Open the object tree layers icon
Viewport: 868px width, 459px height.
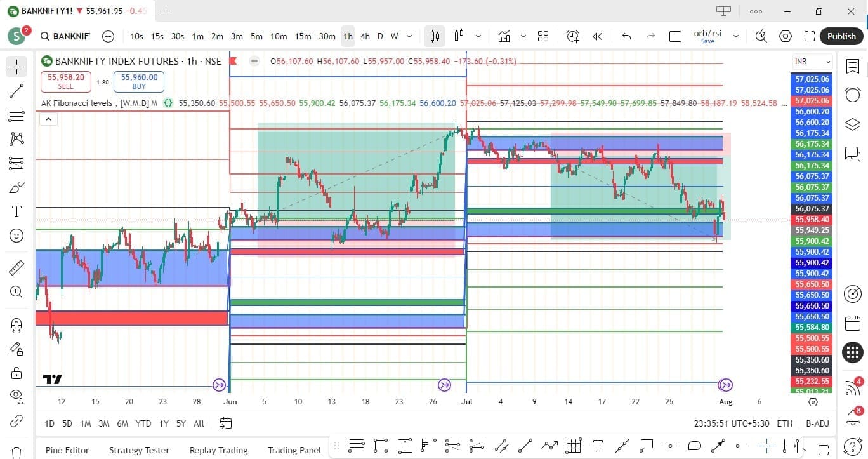pos(853,124)
